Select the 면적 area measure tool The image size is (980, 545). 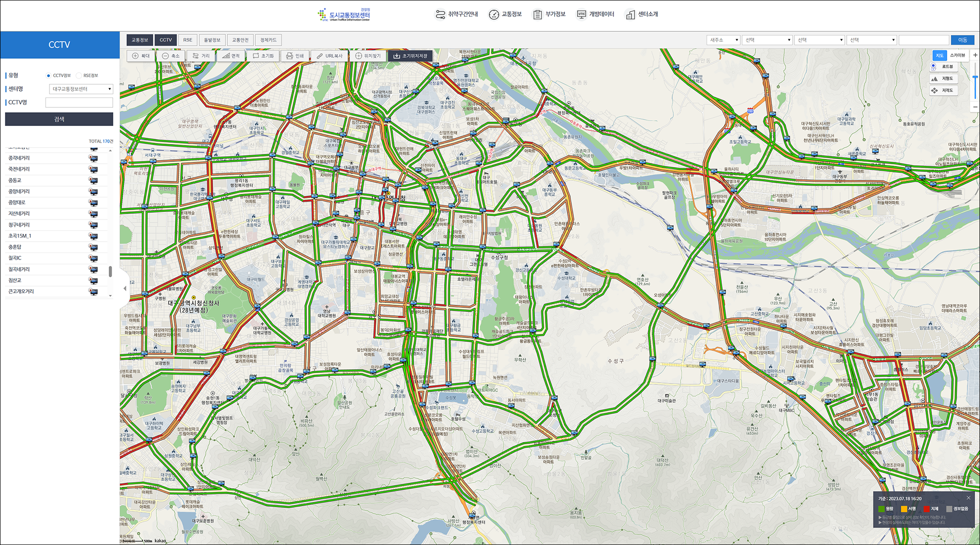pos(230,56)
